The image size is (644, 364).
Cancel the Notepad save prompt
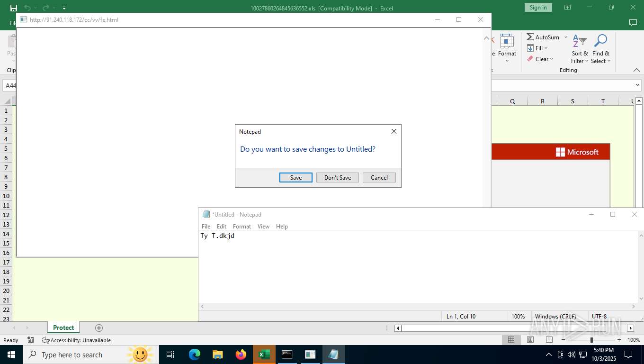(x=379, y=177)
